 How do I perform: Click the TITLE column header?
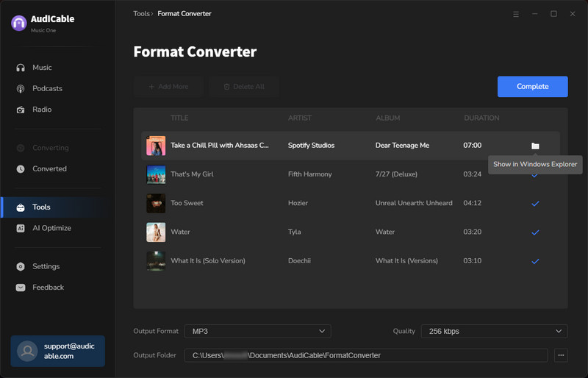pos(179,118)
